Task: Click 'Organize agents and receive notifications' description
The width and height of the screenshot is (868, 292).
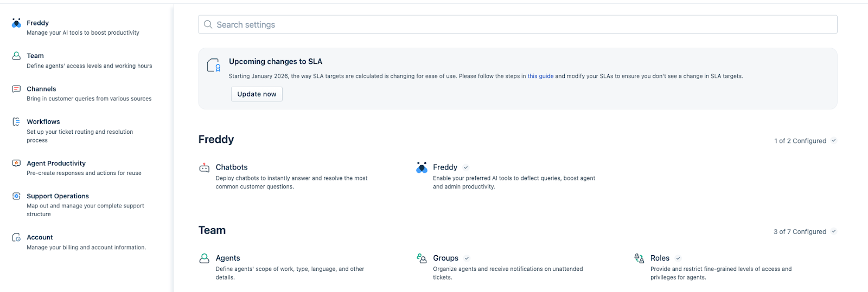Action: [508, 273]
